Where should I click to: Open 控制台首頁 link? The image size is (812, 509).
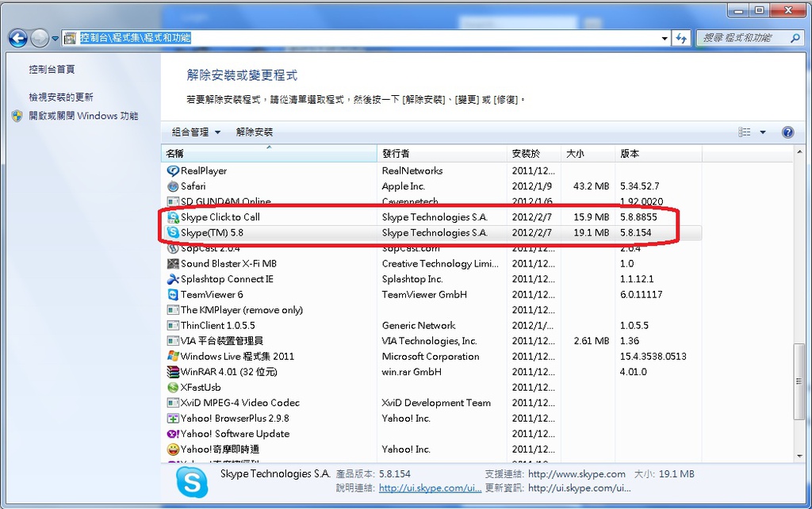pos(52,70)
